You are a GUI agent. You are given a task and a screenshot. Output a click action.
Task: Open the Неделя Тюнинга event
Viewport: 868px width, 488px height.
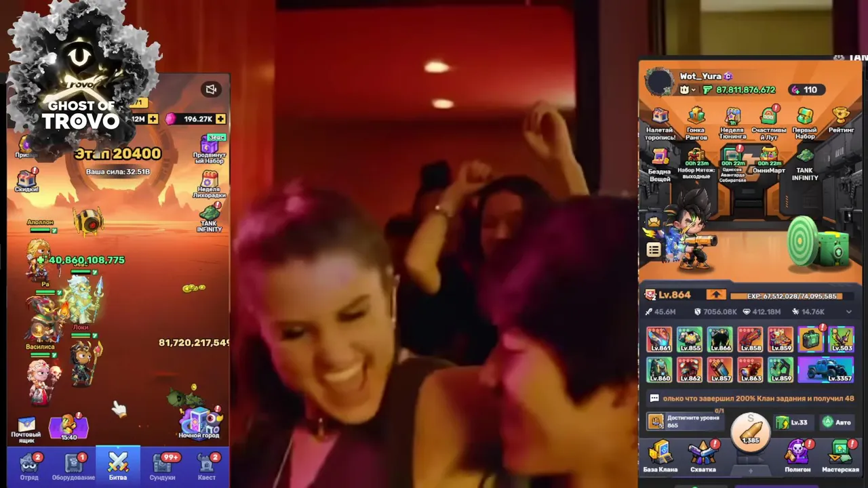point(732,123)
